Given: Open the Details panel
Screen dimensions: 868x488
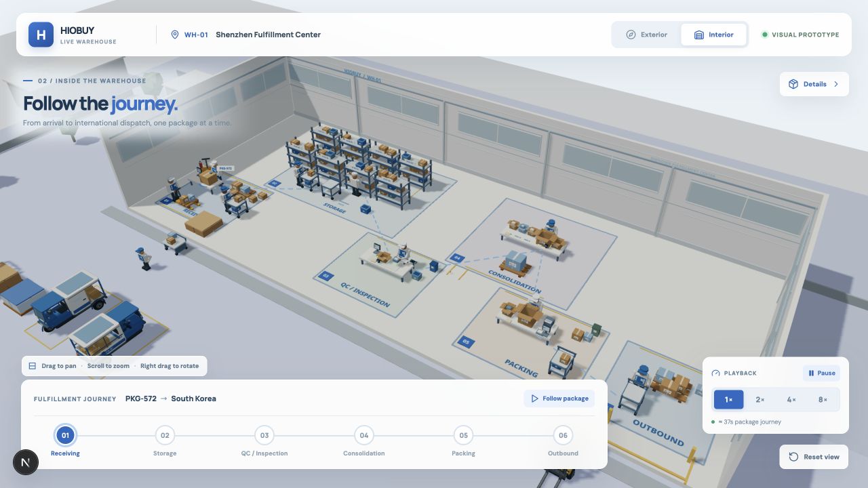Looking at the screenshot, I should point(814,84).
